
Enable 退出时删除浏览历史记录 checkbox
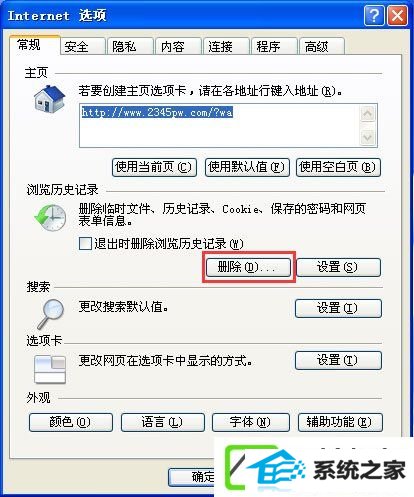tap(85, 243)
